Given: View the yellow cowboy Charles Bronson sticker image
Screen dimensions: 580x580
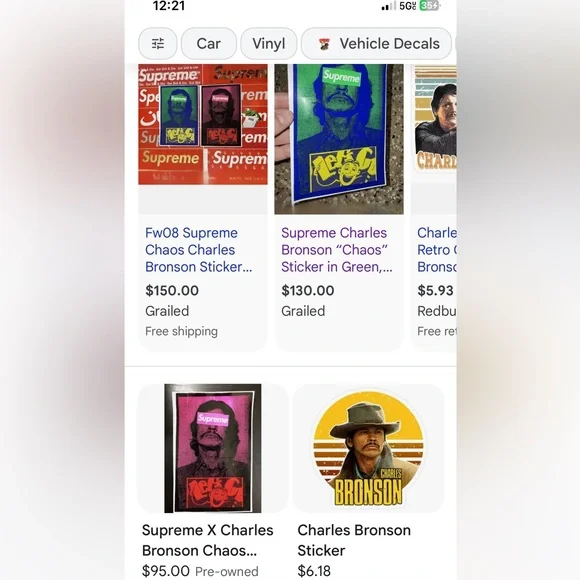Looking at the screenshot, I should click(x=368, y=448).
